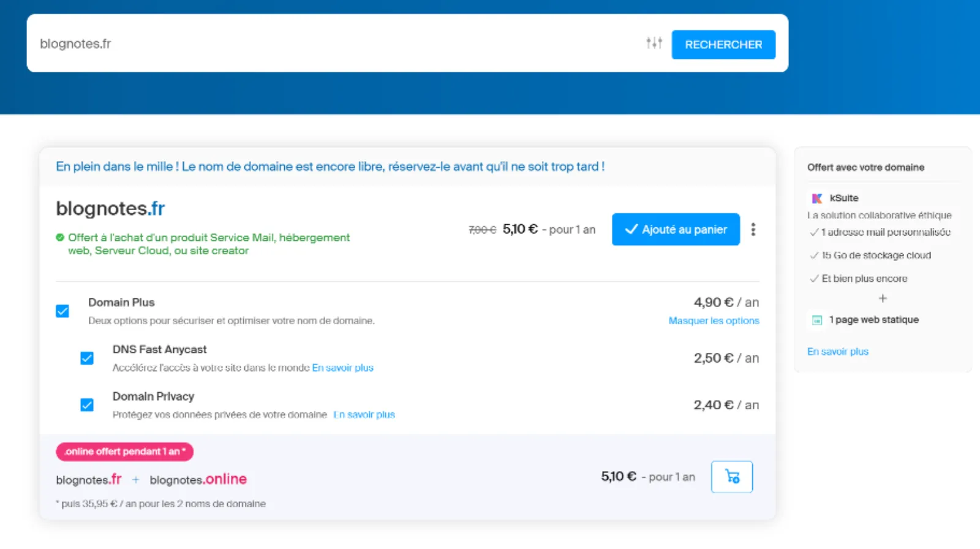Follow En savoir plus link under kSuite offer
Viewport: 980px width, 549px height.
pyautogui.click(x=837, y=352)
